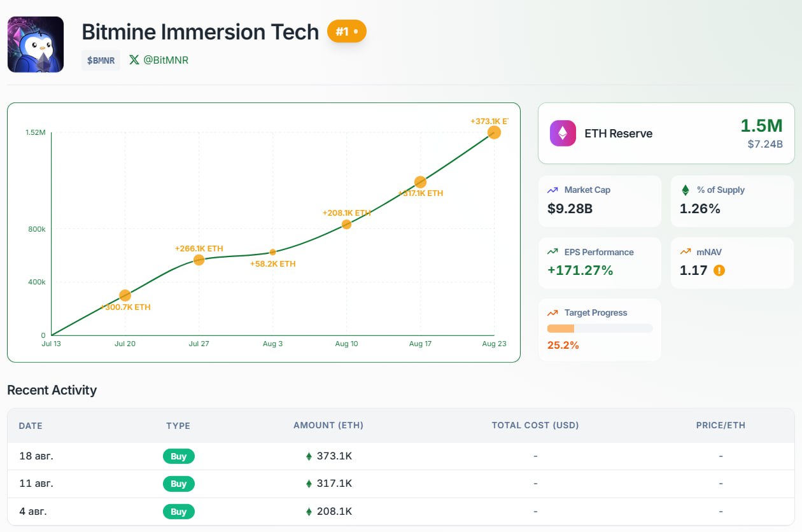Click the 25.2% target progress value
The height and width of the screenshot is (532, 802).
563,346
